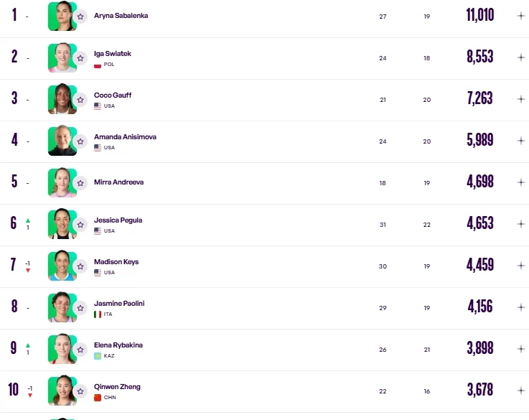This screenshot has width=529, height=420.
Task: Click the Italian flag under Jasmine Paolini
Action: pyautogui.click(x=98, y=314)
